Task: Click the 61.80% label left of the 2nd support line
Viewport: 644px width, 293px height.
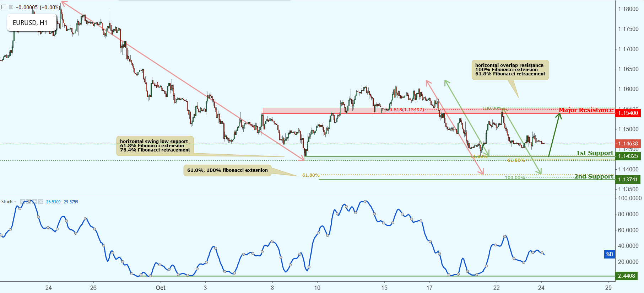Action: [x=311, y=175]
